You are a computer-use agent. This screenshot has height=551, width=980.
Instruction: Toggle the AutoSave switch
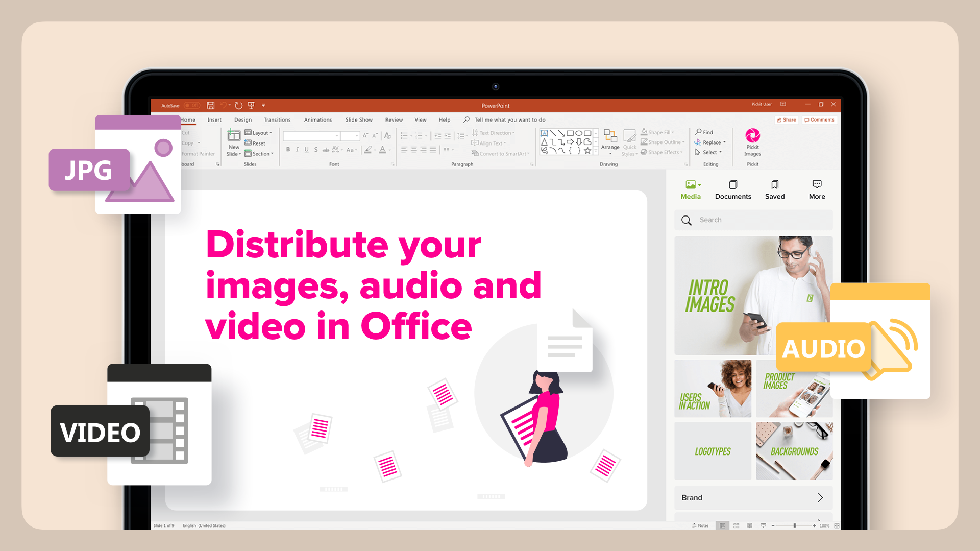[192, 106]
